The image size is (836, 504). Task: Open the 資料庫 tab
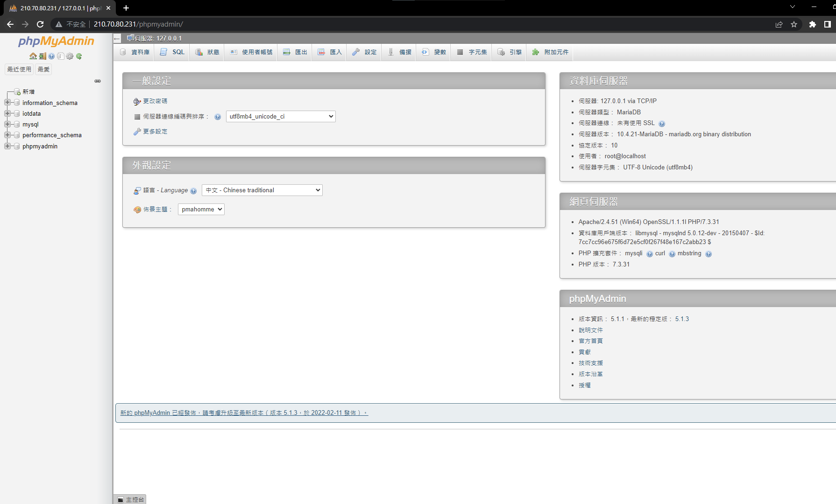(x=135, y=52)
